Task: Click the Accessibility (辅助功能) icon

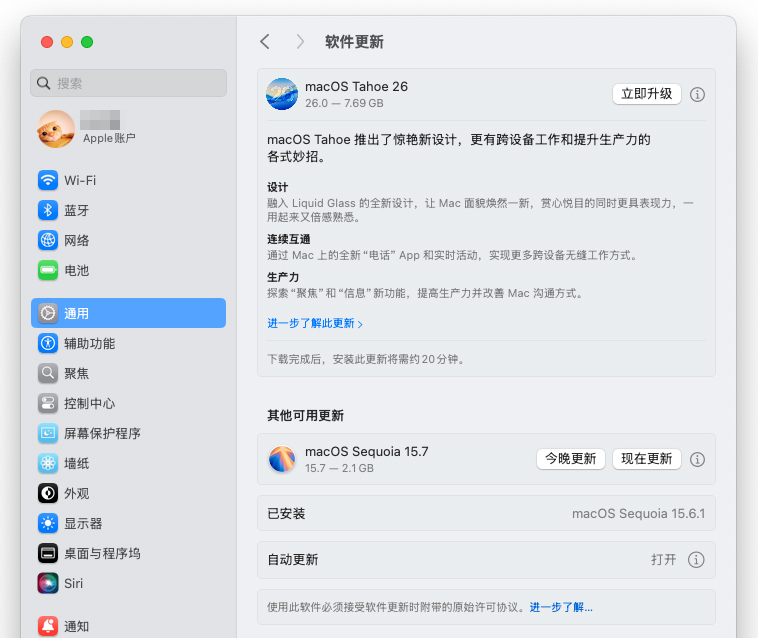Action: tap(48, 343)
